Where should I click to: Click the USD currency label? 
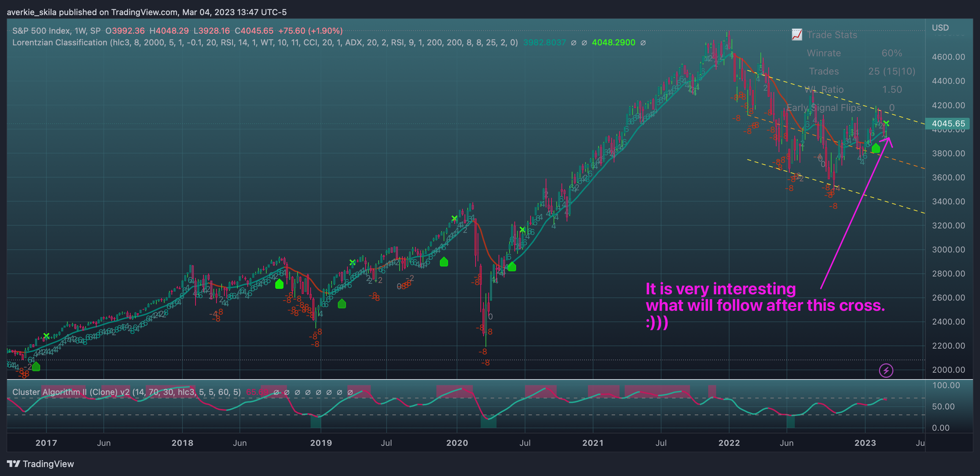tap(940, 28)
